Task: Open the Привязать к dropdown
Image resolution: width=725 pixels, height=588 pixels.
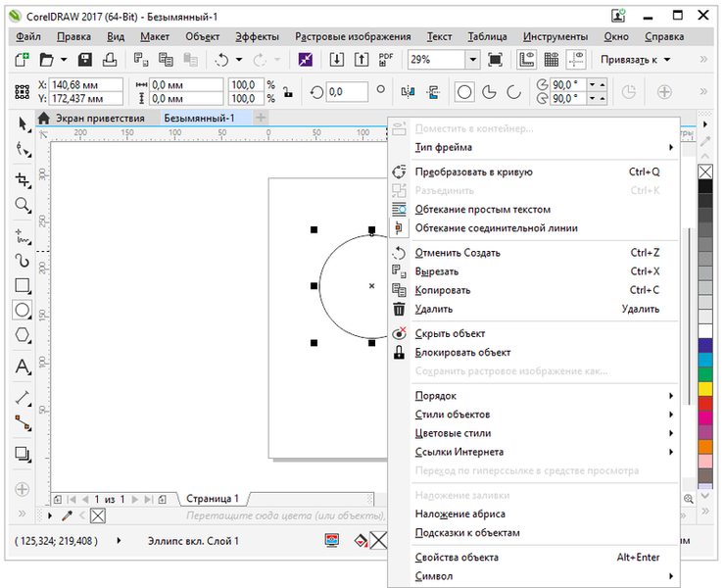Action: click(636, 60)
